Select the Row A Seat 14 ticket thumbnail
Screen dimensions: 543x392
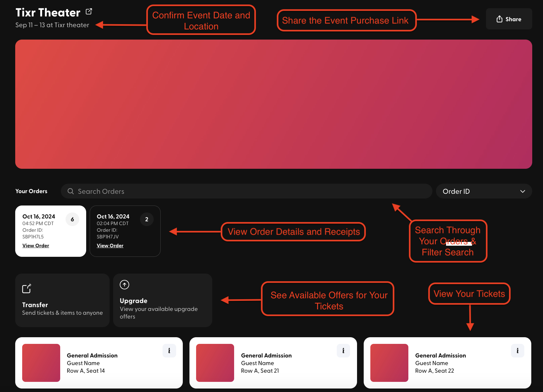pyautogui.click(x=41, y=363)
